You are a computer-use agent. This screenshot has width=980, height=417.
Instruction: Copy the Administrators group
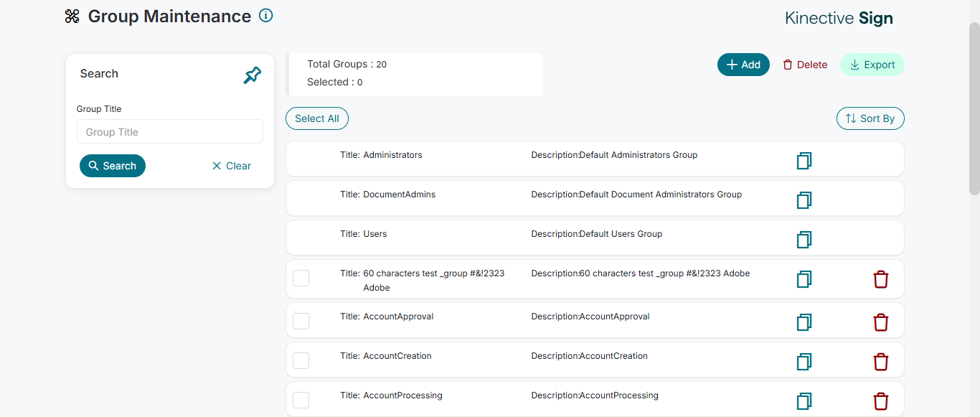804,161
